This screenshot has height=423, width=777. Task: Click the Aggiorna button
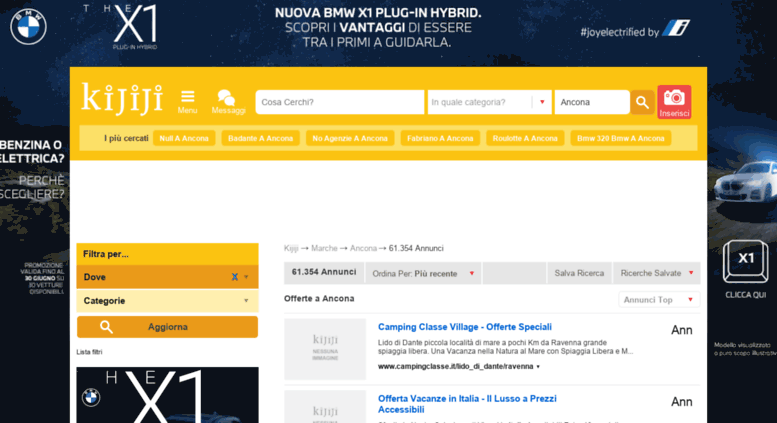167,327
